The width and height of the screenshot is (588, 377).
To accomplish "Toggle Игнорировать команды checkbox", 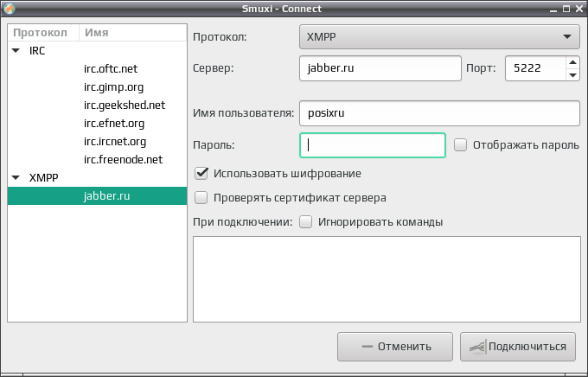I will click(305, 221).
